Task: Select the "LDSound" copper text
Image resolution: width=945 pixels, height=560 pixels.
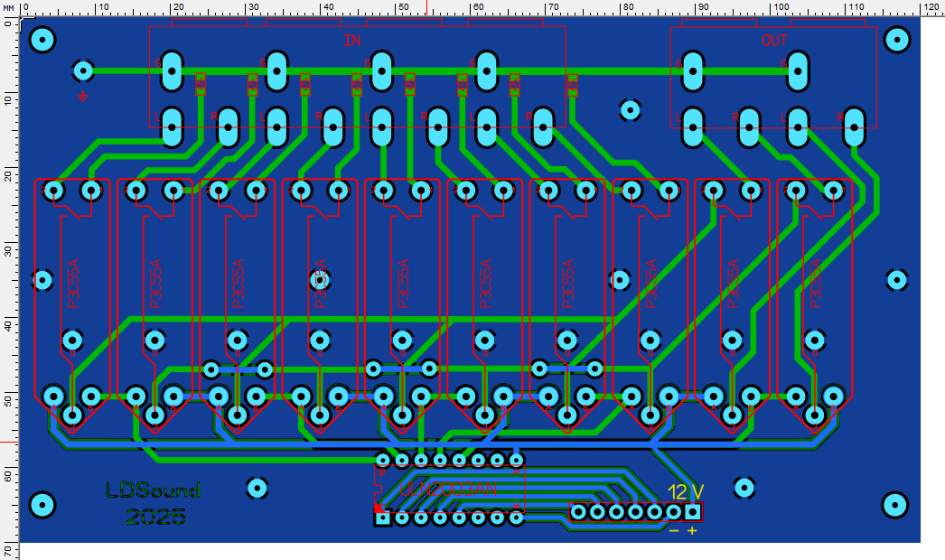Action: [x=153, y=490]
